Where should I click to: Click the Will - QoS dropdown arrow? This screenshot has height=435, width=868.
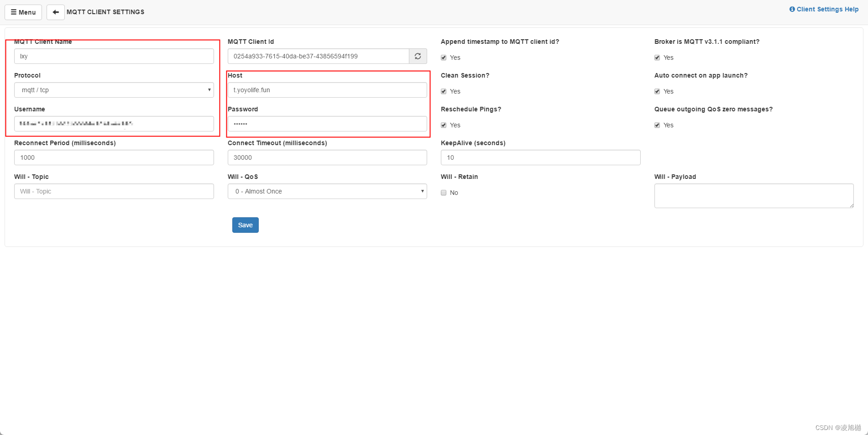(x=422, y=191)
